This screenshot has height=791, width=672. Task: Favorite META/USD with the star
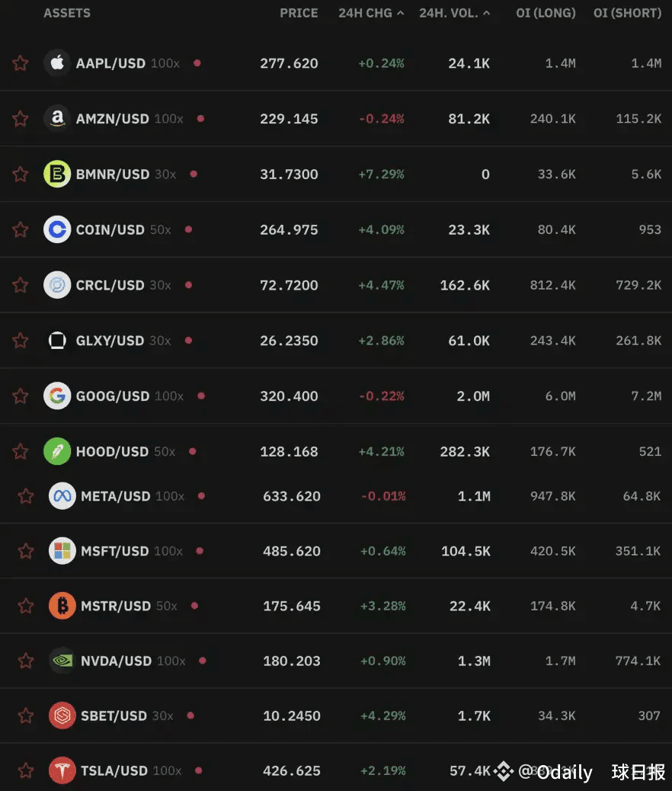pos(26,496)
